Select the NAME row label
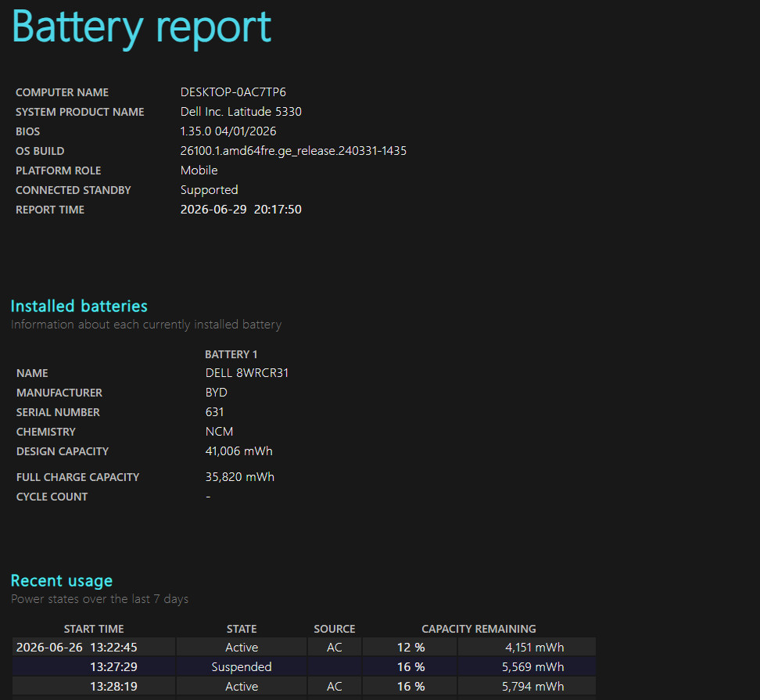This screenshot has width=760, height=700. point(32,373)
